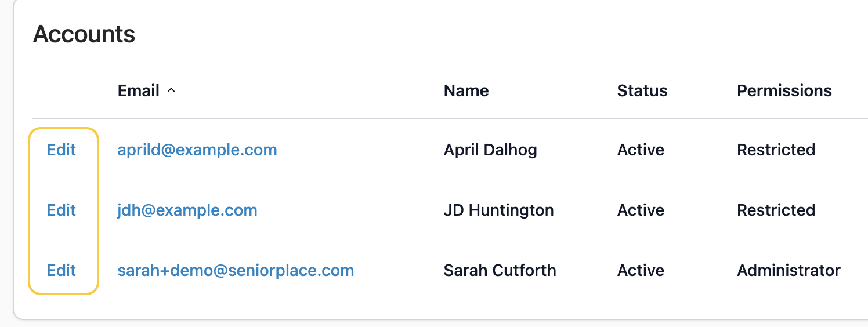Open the aprild@example.com email link
868x327 pixels.
(197, 150)
